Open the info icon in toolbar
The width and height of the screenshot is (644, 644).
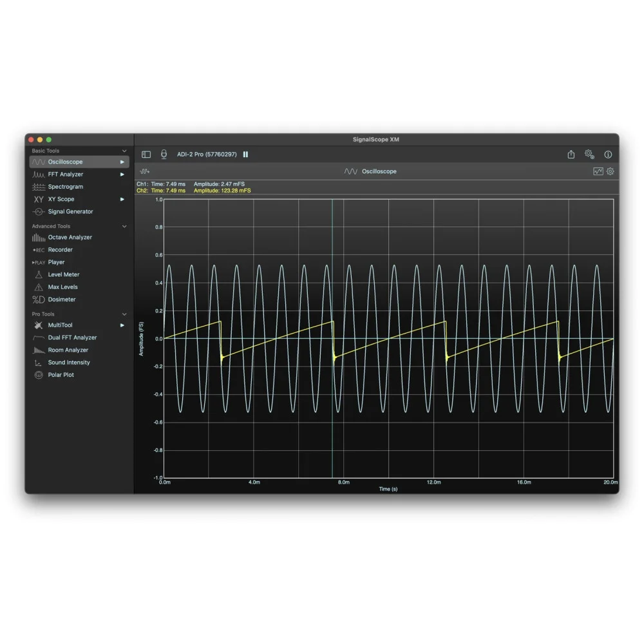[x=608, y=155]
